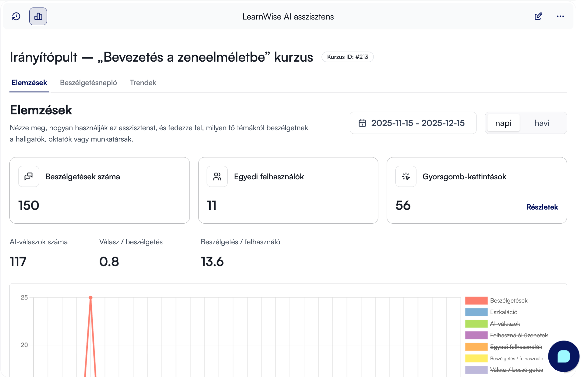Click the blue Eszkaláció color swatch
Image resolution: width=588 pixels, height=377 pixels.
click(476, 312)
